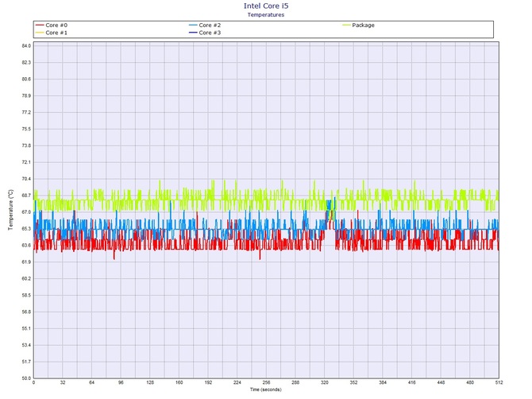Click the red Core #0 legend line

(39, 25)
